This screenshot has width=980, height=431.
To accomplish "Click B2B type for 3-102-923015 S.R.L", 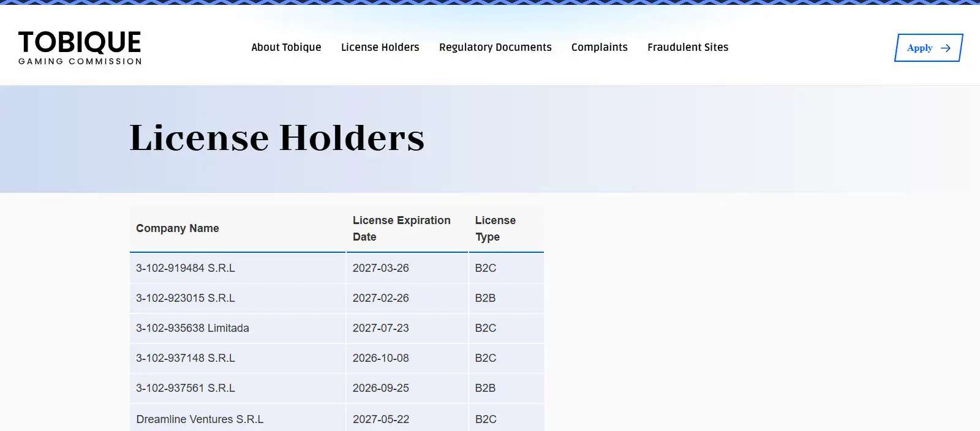I will pos(486,298).
